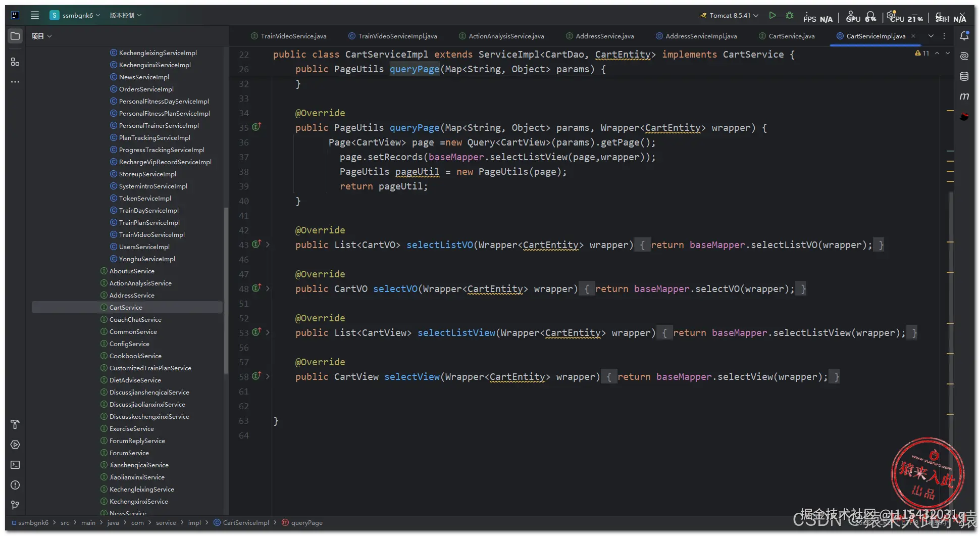Click the implements gutter icon on line 35
This screenshot has height=536, width=980.
coord(256,127)
